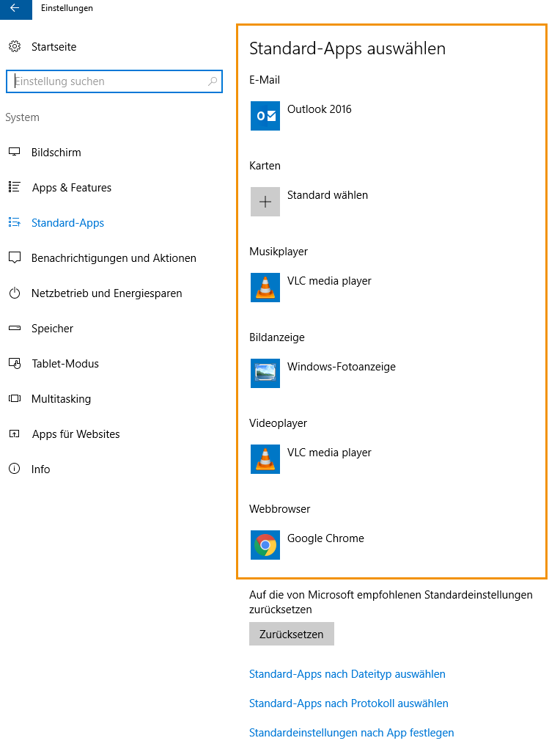Click the Apps & Features list icon

pos(15,188)
